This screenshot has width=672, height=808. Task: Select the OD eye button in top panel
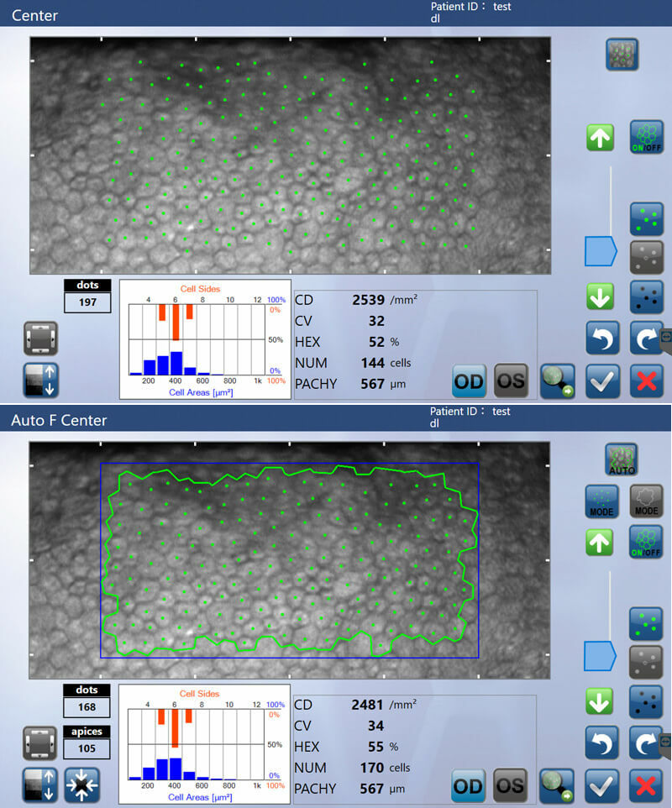(470, 381)
